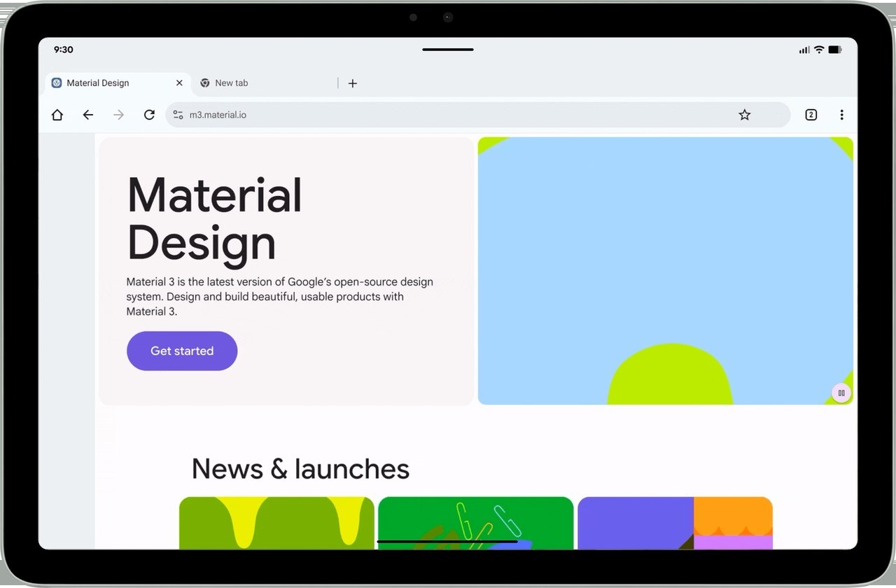Click the Get started button
The width and height of the screenshot is (896, 588).
(x=182, y=351)
